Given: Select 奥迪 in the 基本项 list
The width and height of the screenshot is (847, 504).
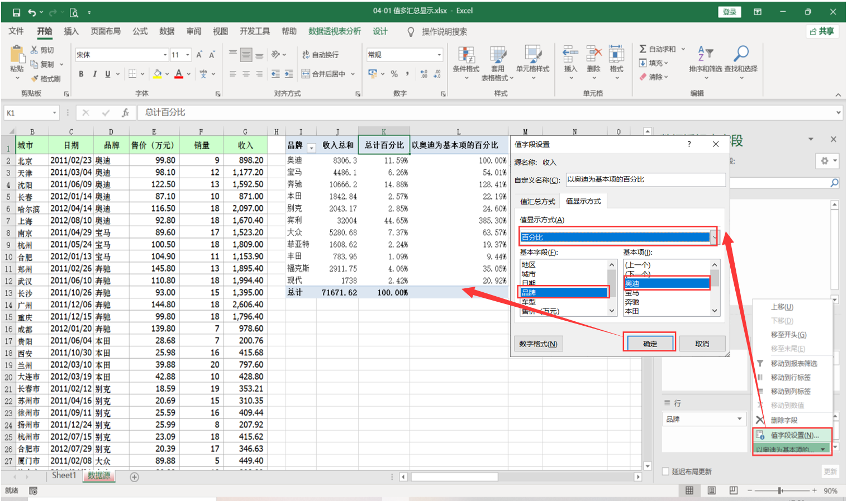Looking at the screenshot, I should 667,283.
